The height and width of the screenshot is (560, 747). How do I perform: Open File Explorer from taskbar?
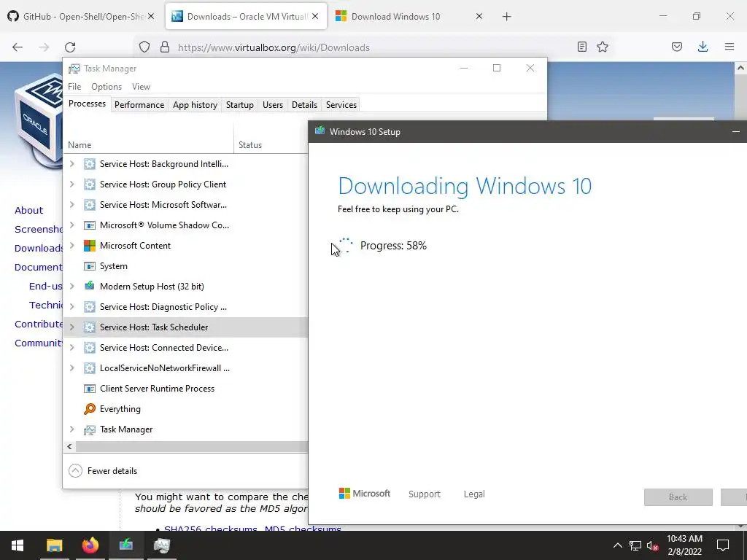tap(54, 545)
